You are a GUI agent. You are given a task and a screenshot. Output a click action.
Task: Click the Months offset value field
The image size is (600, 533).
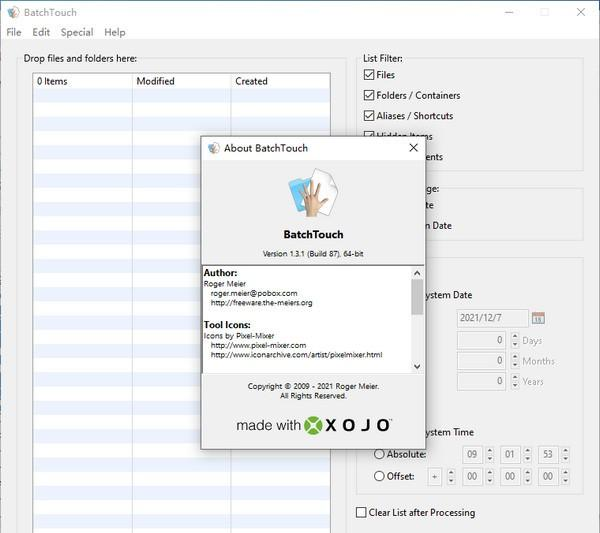[x=481, y=360]
